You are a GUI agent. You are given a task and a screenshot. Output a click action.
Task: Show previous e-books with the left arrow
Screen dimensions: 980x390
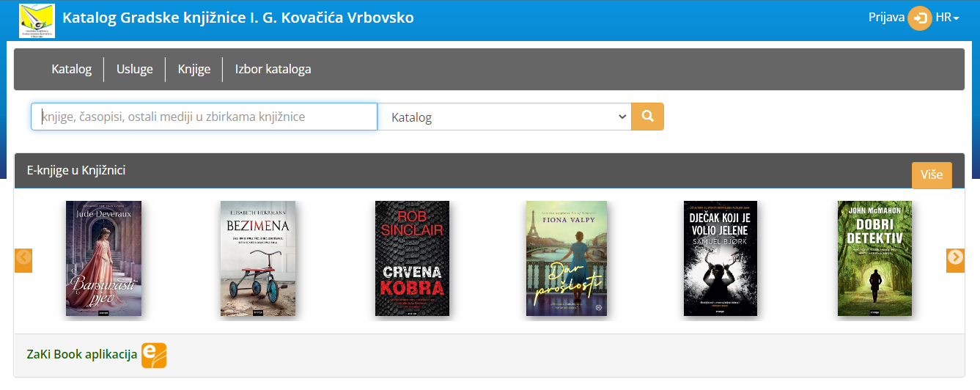[x=23, y=260]
